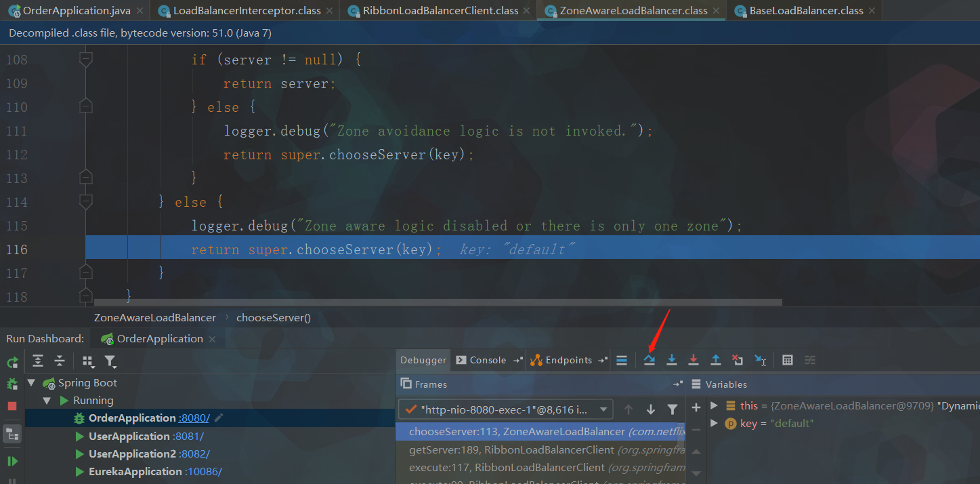
Task: Click the Step Into debugger icon
Action: [672, 360]
